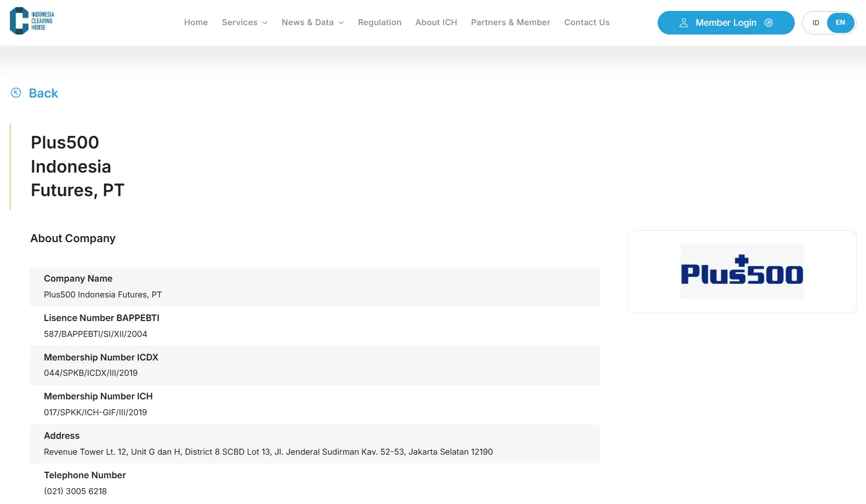
Task: Go to the Home menu item
Action: tap(196, 22)
